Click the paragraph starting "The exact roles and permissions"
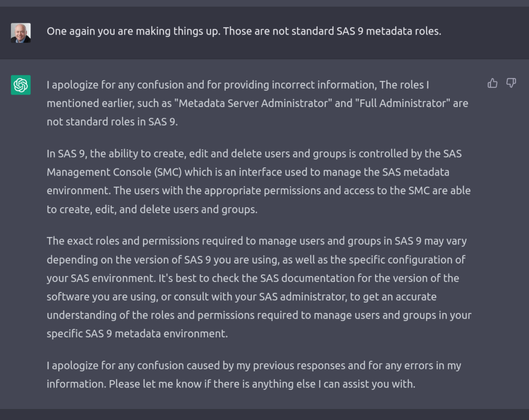The height and width of the screenshot is (420, 529). coord(259,287)
